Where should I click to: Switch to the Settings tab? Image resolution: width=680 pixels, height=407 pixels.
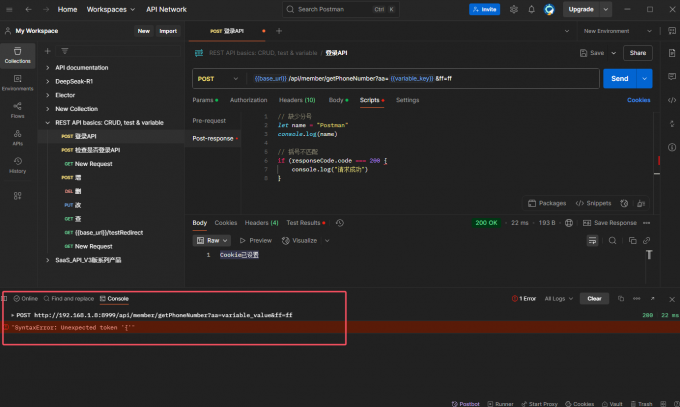pos(408,100)
